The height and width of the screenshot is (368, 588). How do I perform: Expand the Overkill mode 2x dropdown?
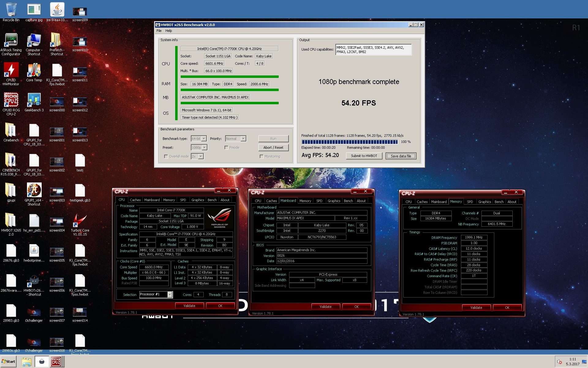pyautogui.click(x=201, y=156)
